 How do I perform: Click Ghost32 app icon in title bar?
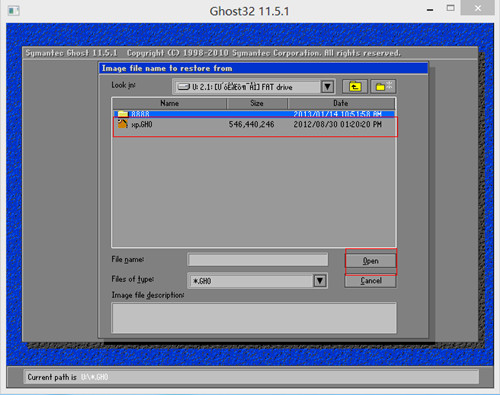(x=14, y=11)
